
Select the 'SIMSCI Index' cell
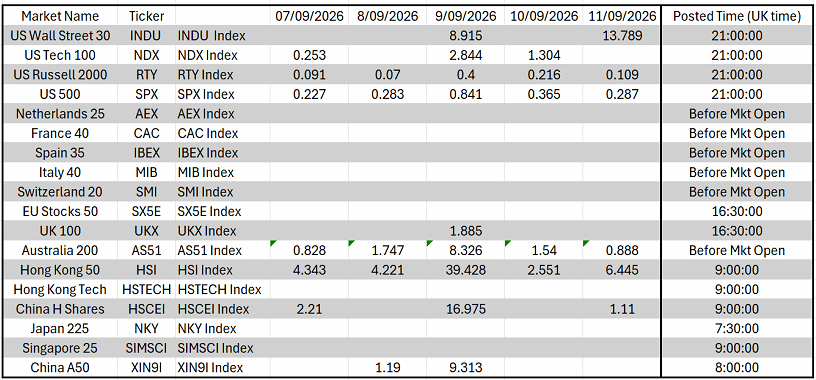pos(223,348)
